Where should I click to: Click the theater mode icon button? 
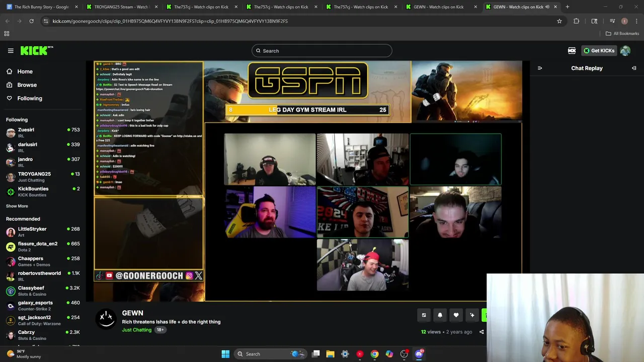[424, 315]
